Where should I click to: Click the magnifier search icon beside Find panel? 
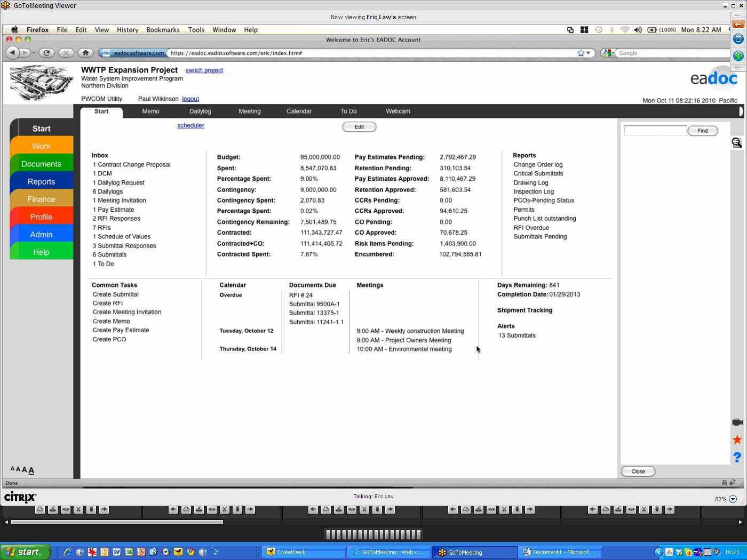pos(737,142)
